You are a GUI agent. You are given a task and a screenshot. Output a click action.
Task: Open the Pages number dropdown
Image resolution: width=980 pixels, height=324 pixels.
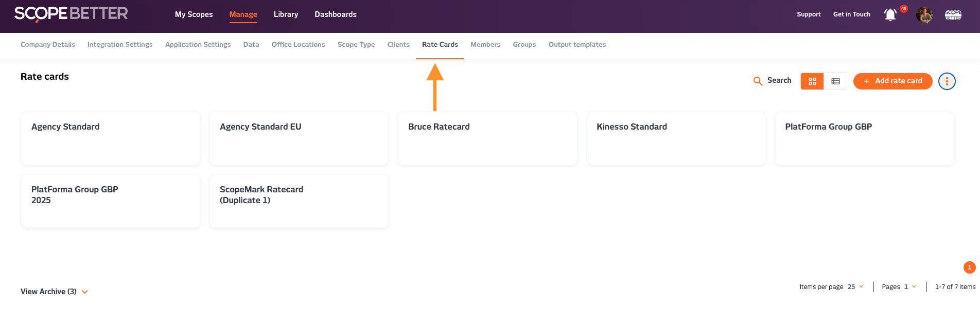point(909,287)
